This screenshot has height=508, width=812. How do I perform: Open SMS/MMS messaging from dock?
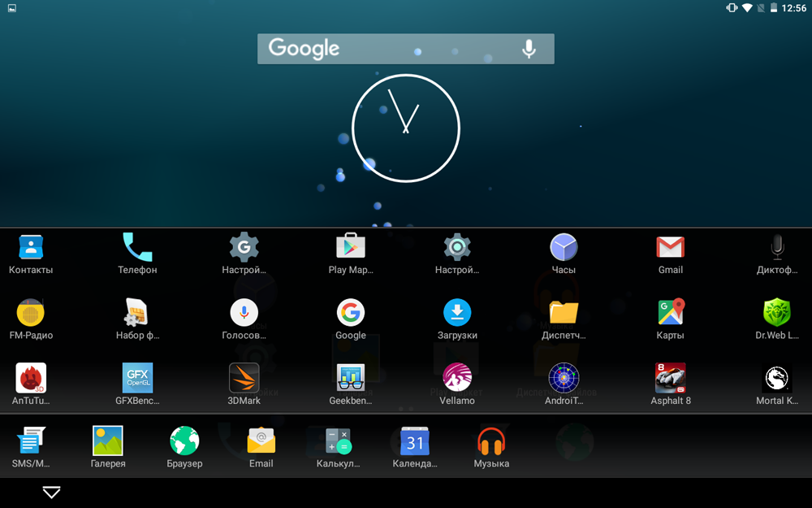31,441
